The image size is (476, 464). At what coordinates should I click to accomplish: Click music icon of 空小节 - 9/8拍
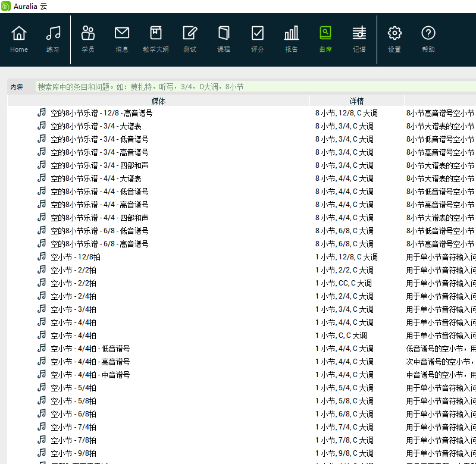point(42,453)
